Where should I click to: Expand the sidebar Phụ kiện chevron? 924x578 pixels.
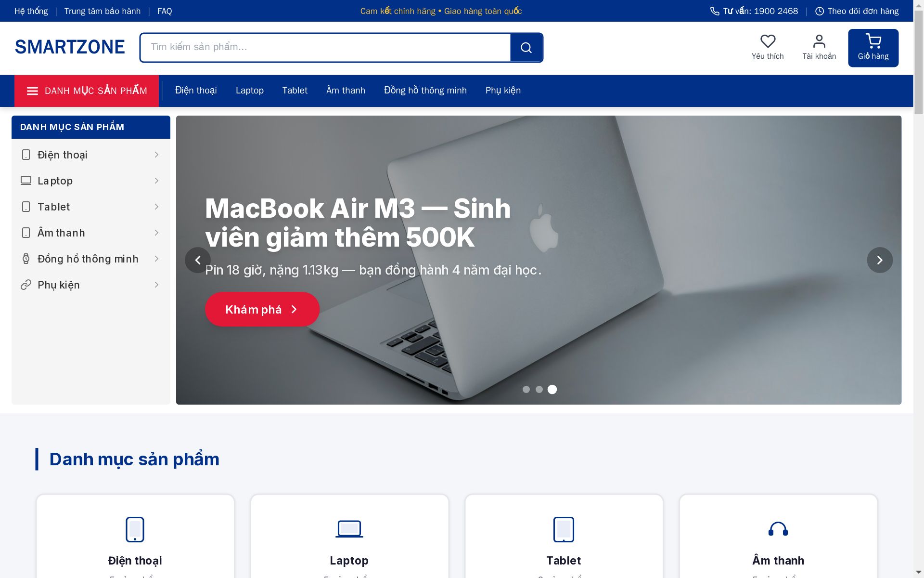tap(156, 285)
